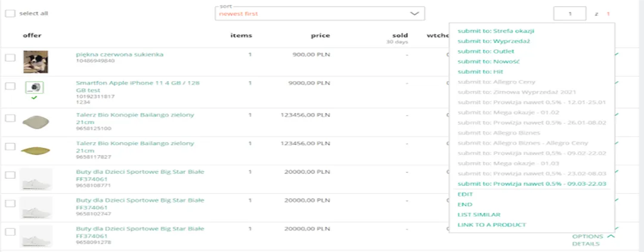644x252 pixels.
Task: Click the page number input field
Action: [569, 14]
